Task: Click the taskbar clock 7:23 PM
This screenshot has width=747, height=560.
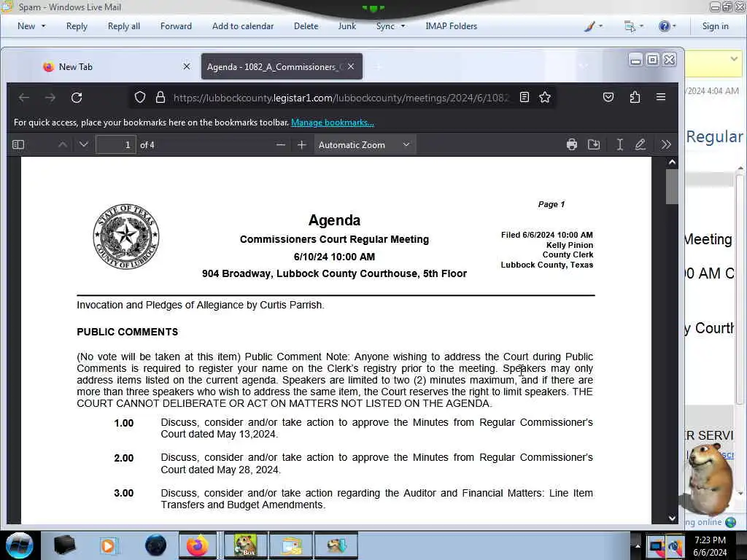Action: tap(710, 540)
